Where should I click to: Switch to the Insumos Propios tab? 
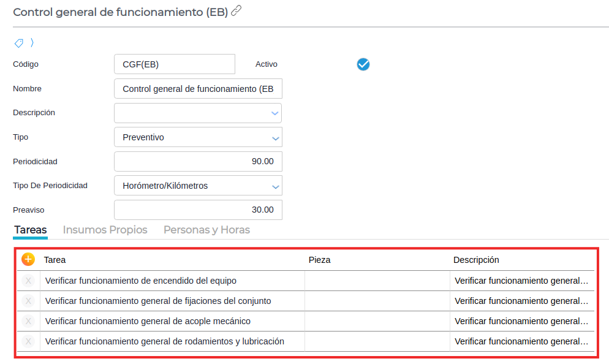coord(105,230)
